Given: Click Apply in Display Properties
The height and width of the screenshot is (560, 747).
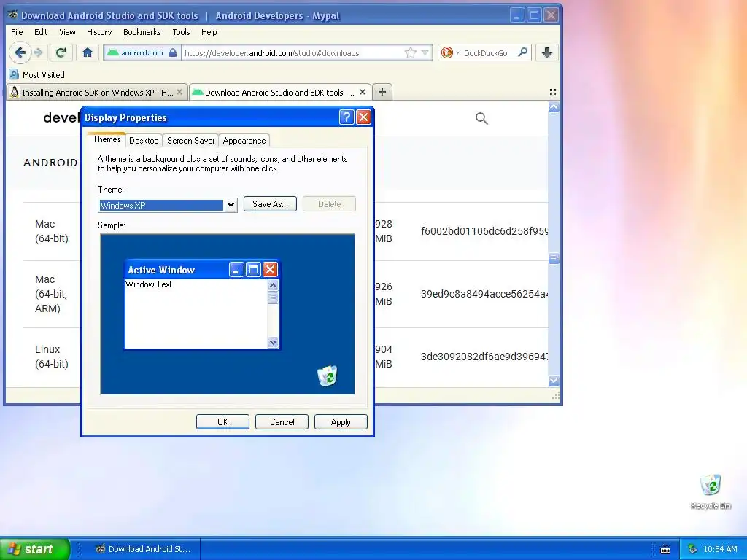Looking at the screenshot, I should (341, 422).
